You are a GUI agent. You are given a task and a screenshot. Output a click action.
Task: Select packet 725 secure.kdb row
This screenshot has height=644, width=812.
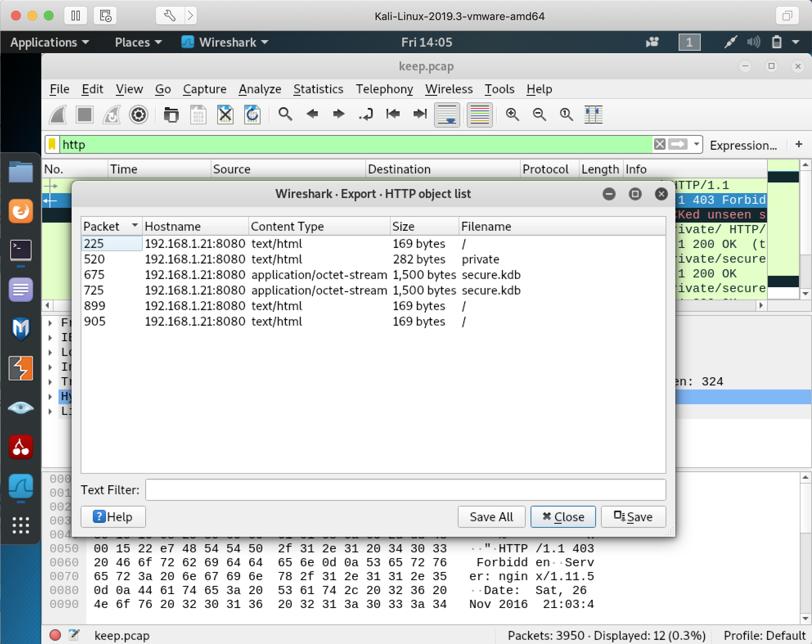(x=373, y=290)
